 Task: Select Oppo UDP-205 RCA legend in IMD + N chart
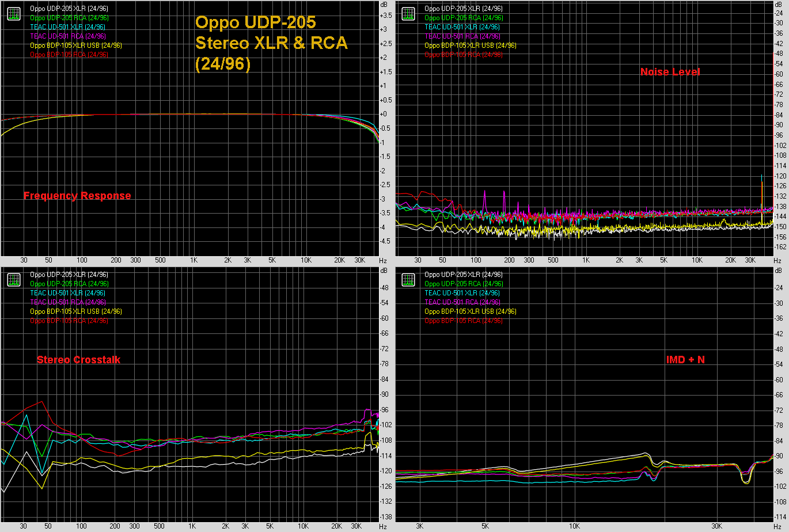click(464, 284)
